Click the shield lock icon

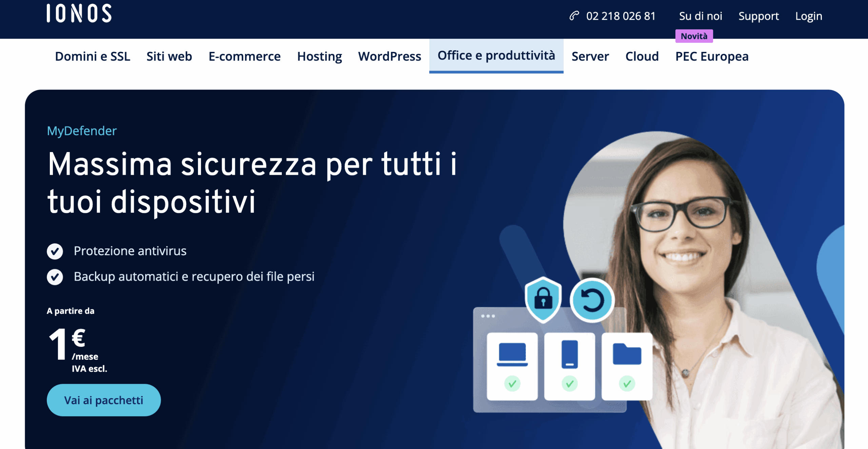[x=543, y=299]
